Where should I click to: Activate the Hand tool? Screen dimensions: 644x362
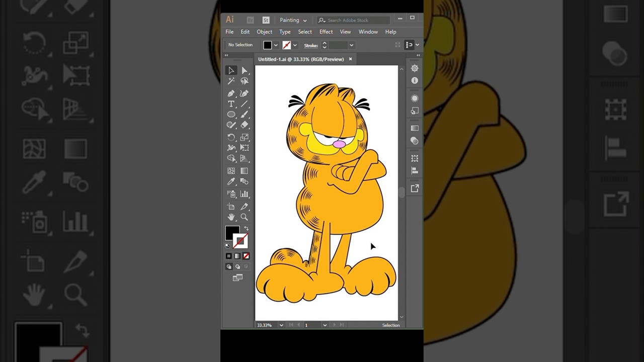[231, 217]
